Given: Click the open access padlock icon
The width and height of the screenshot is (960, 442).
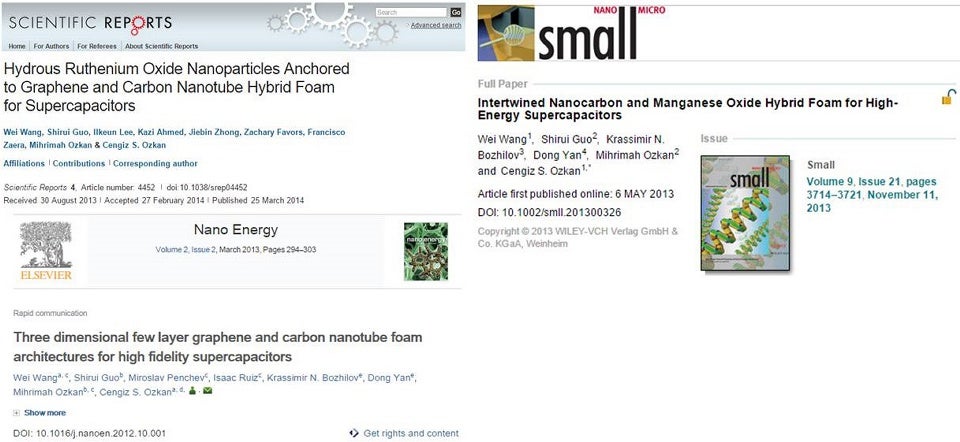Looking at the screenshot, I should click(947, 98).
